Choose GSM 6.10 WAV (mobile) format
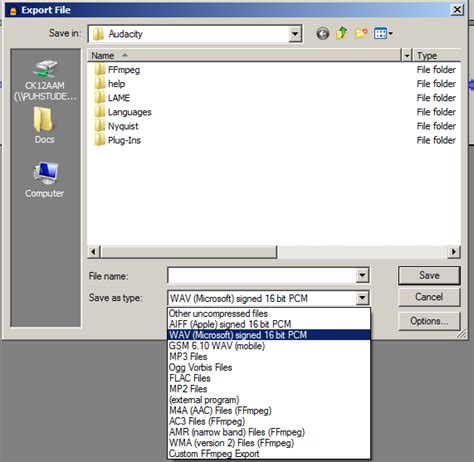 pos(269,346)
